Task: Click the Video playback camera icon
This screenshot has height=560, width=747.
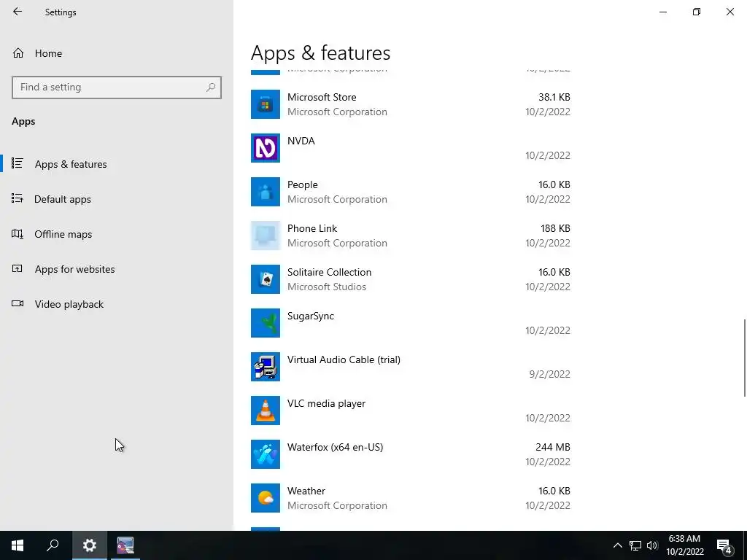Action: 18,303
